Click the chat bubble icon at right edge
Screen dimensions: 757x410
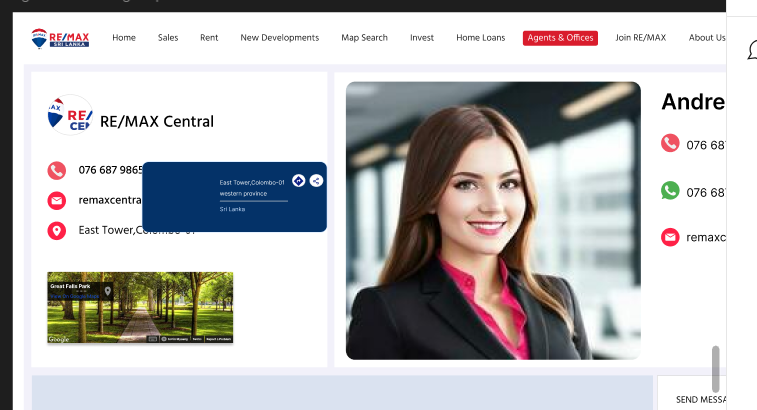point(752,50)
